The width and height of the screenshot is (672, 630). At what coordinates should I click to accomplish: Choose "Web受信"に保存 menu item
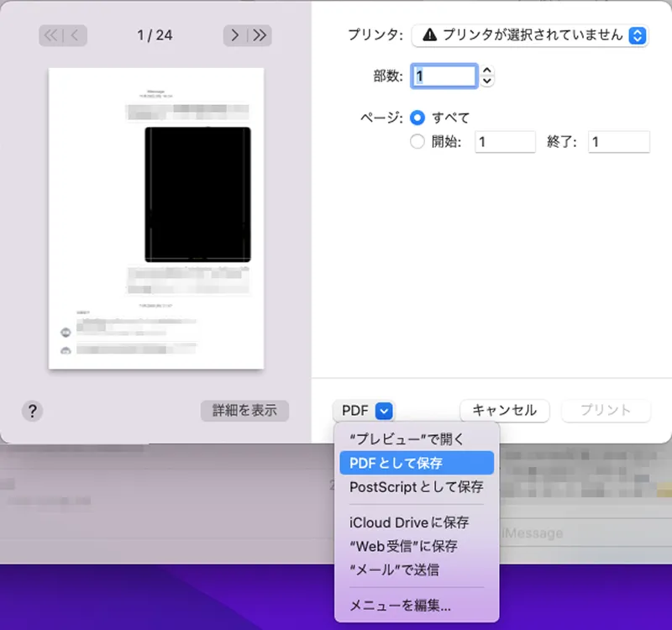(417, 546)
